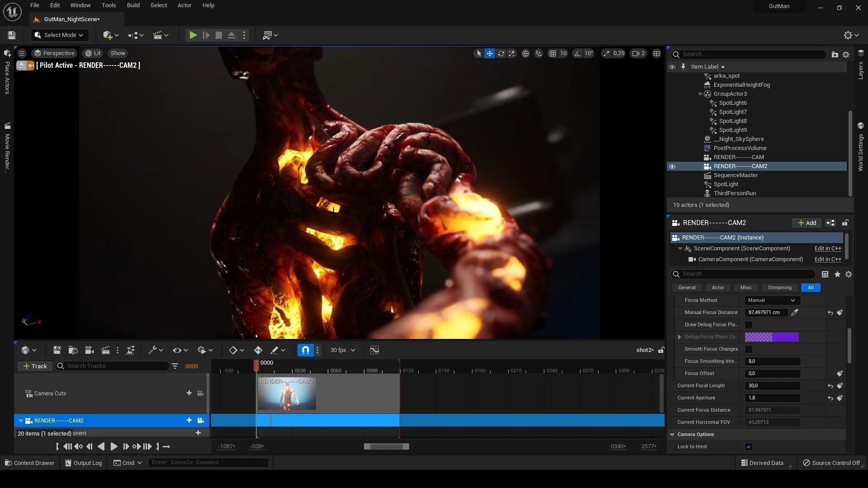
Task: Hide RENDER------CAM2 via its eye icon
Action: point(672,166)
